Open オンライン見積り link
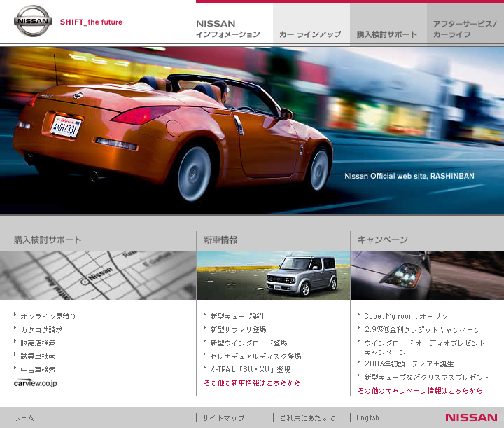This screenshot has width=504, height=428. click(48, 317)
